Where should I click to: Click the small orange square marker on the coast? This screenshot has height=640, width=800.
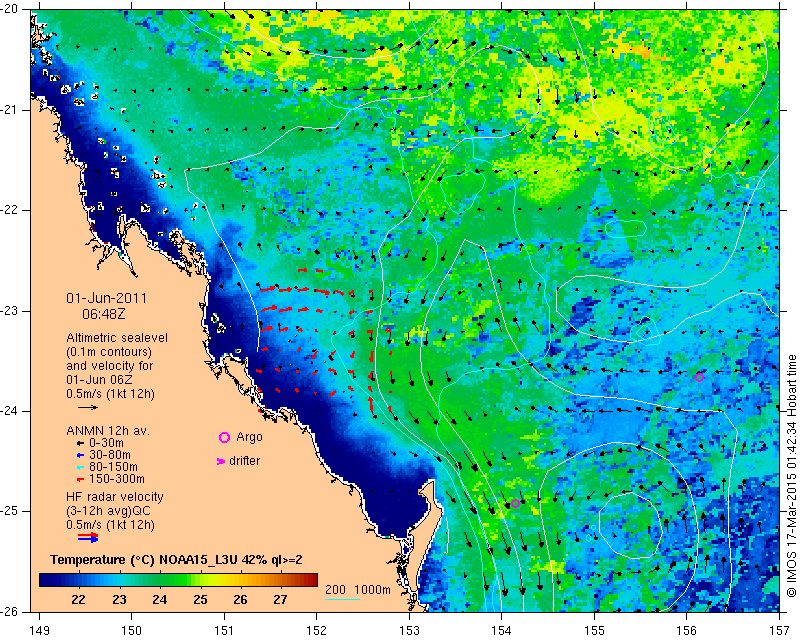(421, 492)
